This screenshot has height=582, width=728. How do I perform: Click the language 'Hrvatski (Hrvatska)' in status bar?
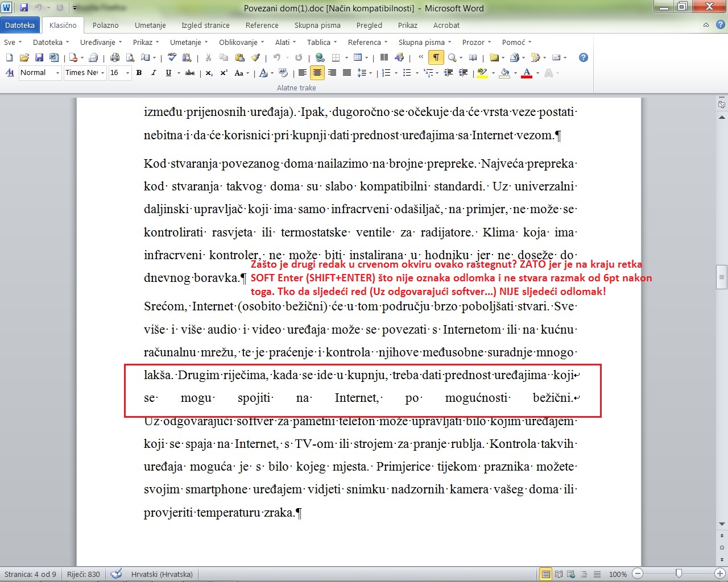pyautogui.click(x=162, y=574)
